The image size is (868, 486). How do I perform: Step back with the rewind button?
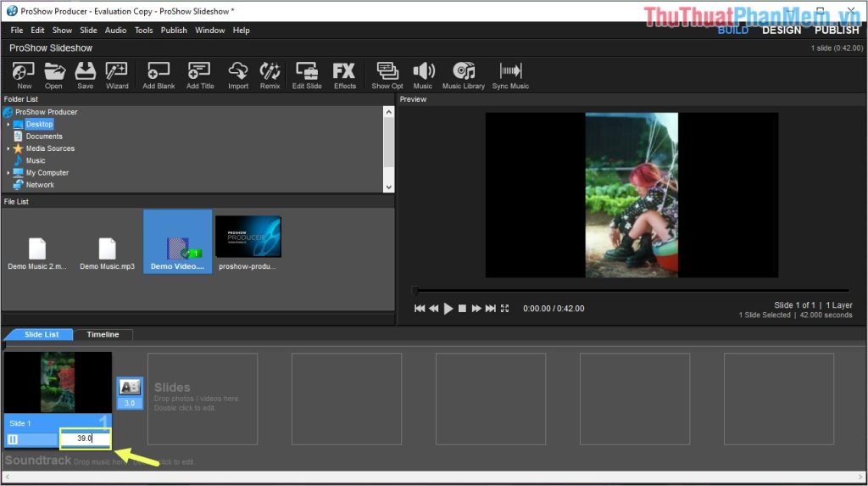[x=433, y=309]
